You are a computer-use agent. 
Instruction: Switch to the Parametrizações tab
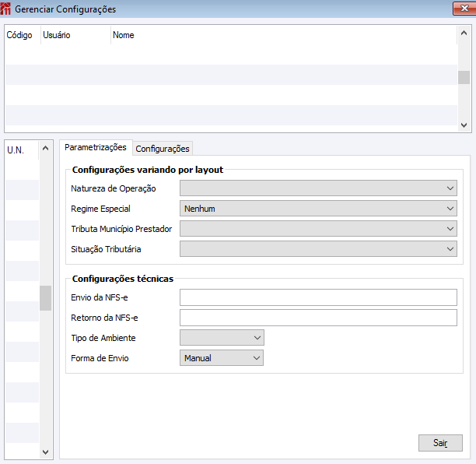[96, 148]
